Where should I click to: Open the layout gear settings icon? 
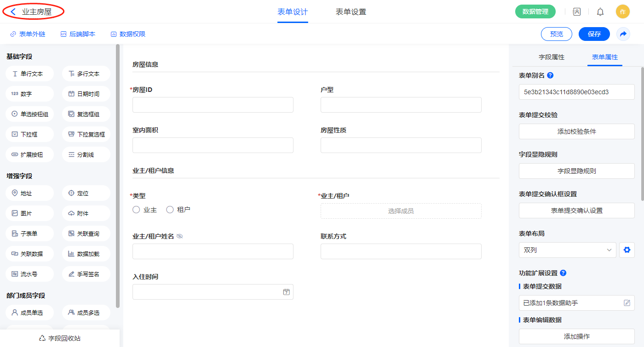(626, 250)
